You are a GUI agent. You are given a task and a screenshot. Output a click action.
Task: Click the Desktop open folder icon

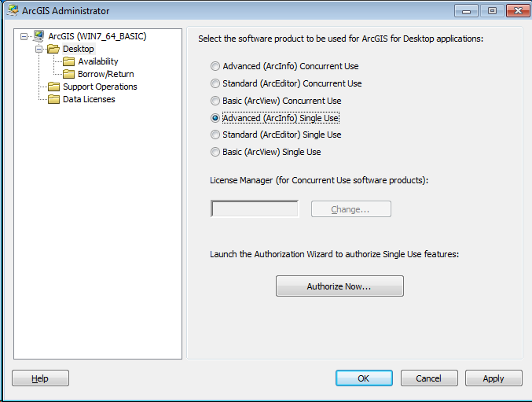(53, 49)
